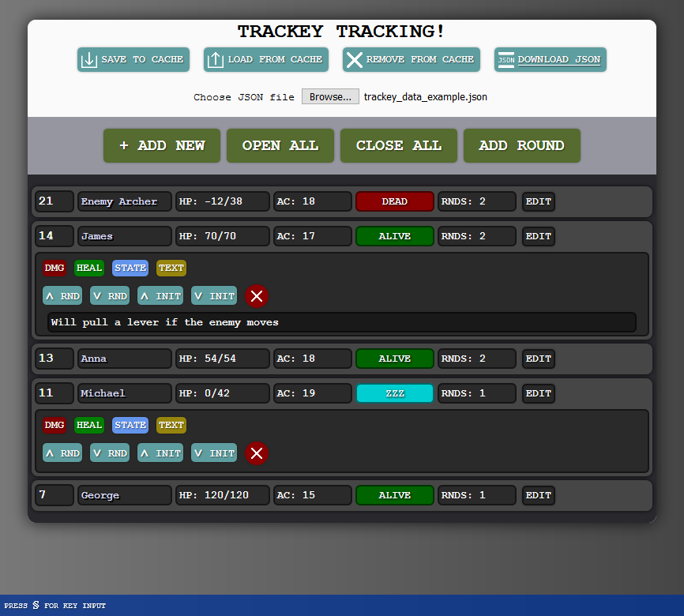Screen dimensions: 684x616
Task: Toggle Enemy Archer's DEAD status
Action: [395, 201]
